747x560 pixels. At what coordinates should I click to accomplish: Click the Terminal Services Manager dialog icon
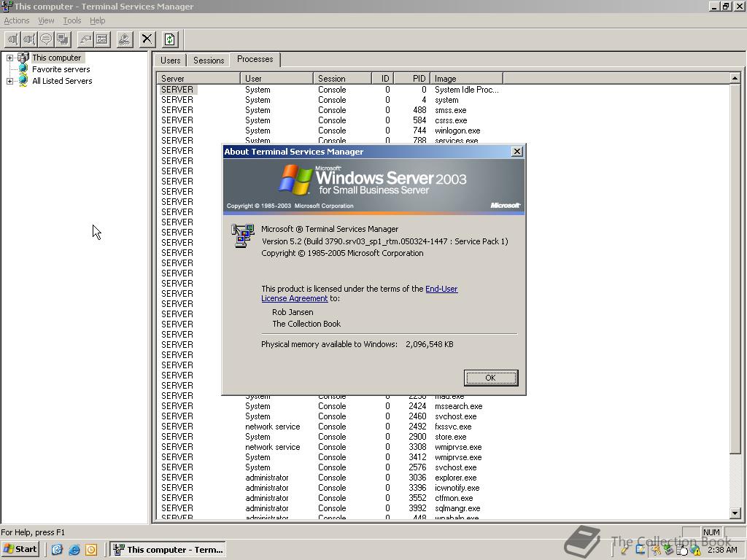click(243, 236)
